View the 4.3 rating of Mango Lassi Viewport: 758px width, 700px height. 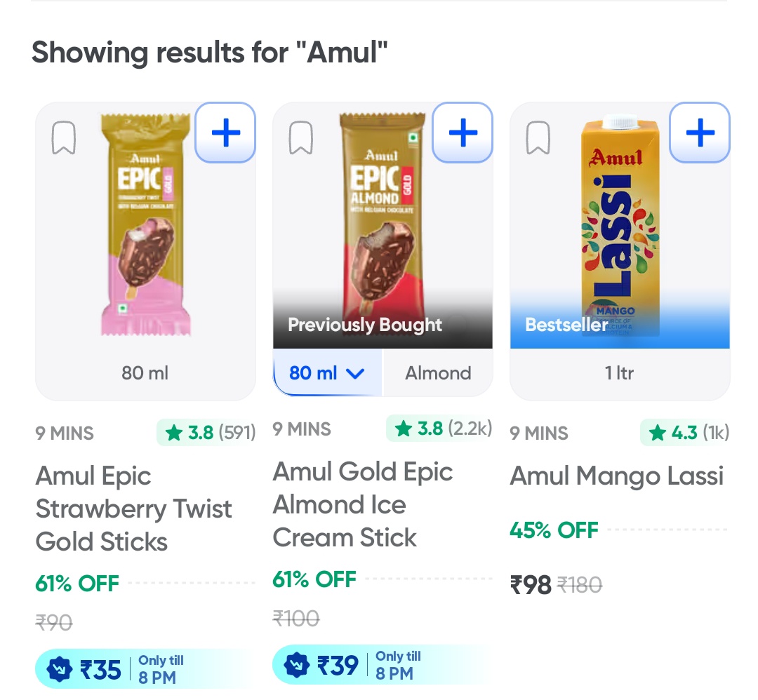point(685,433)
